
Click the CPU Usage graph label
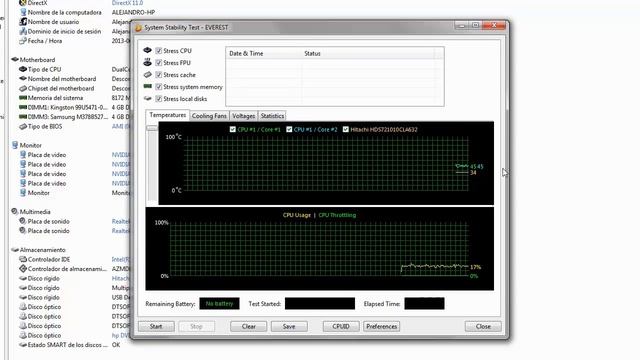point(297,215)
